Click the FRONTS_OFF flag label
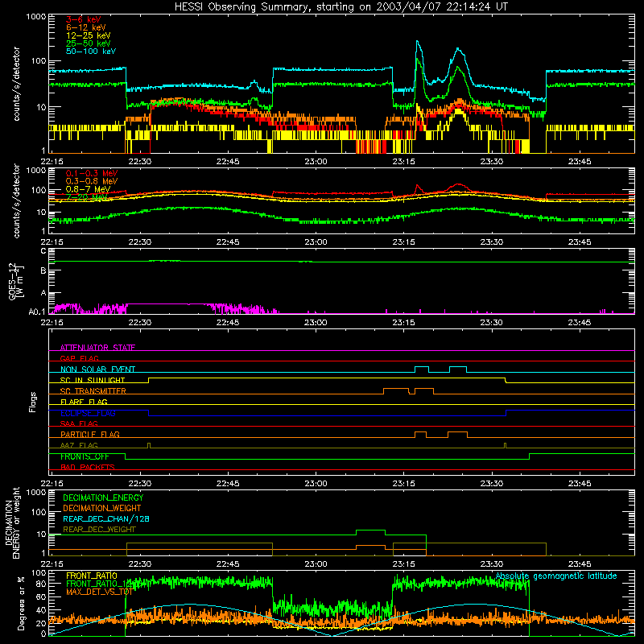 [85, 456]
